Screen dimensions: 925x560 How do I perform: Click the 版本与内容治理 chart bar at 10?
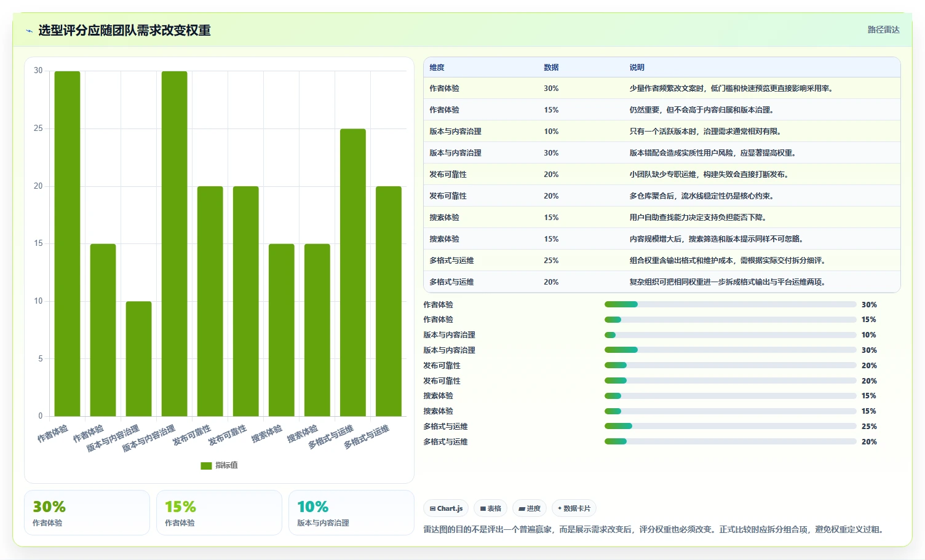click(x=138, y=358)
